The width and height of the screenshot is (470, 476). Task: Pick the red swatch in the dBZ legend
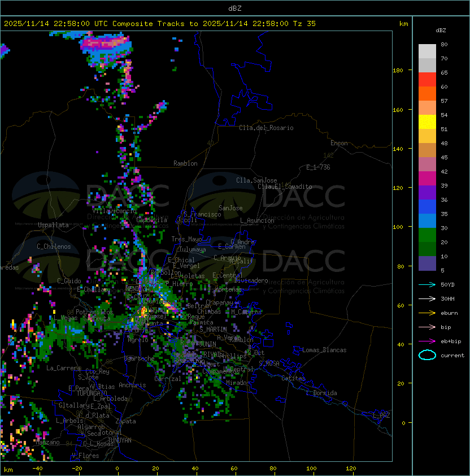tap(427, 80)
